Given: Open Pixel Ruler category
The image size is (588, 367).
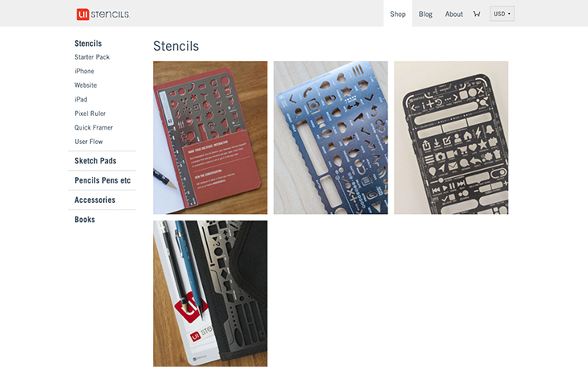Looking at the screenshot, I should click(90, 113).
